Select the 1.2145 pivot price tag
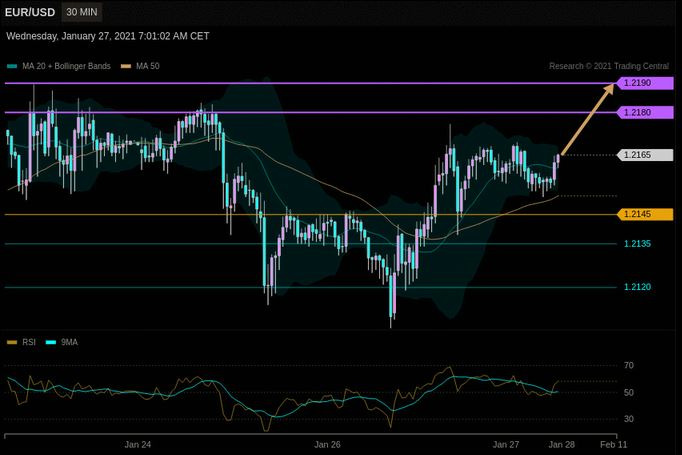 [x=645, y=214]
